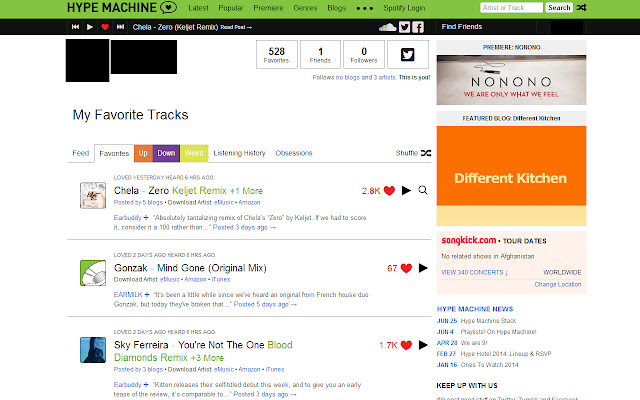640x400 pixels.
Task: Open the more menu dots in navigation
Action: click(364, 8)
